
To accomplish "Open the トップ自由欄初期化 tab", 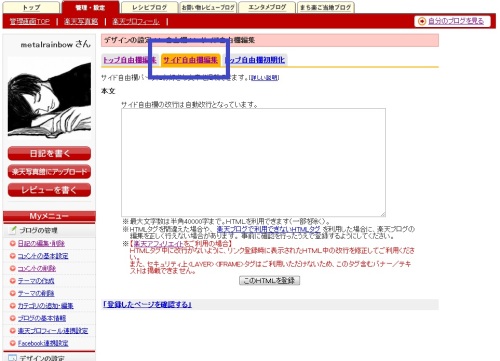I will click(x=255, y=60).
